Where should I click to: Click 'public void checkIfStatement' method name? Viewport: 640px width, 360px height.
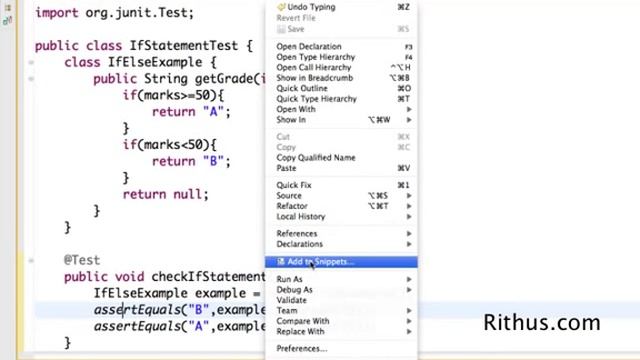[208, 277]
